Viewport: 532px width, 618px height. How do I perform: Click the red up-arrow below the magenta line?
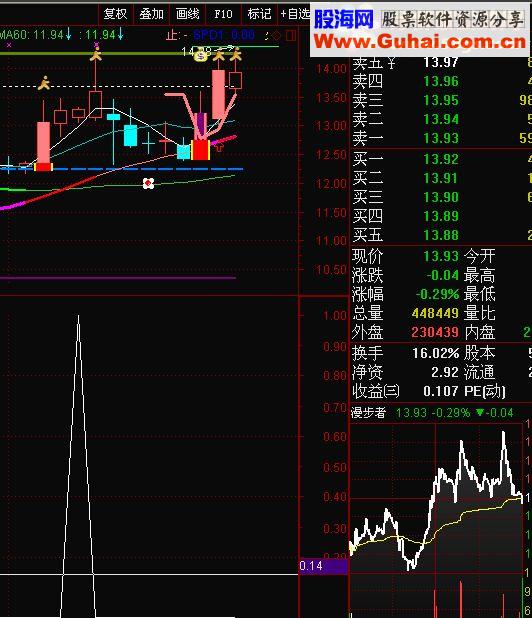pos(219,147)
